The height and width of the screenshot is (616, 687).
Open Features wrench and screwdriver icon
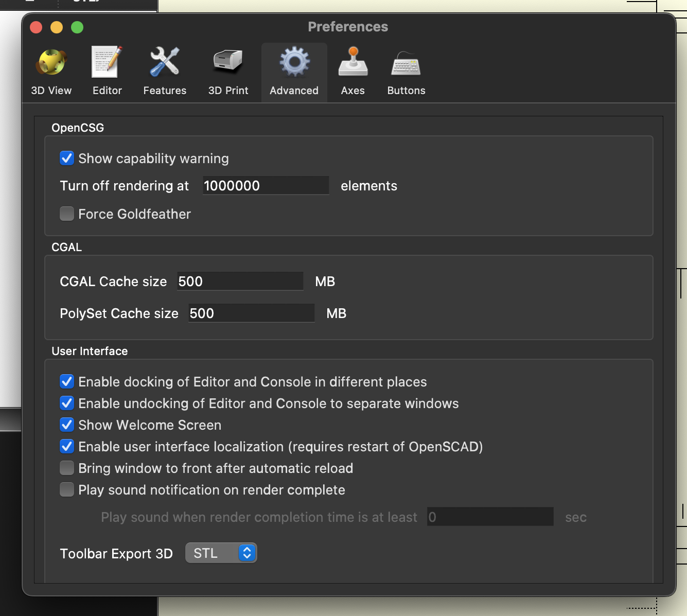pyautogui.click(x=165, y=62)
